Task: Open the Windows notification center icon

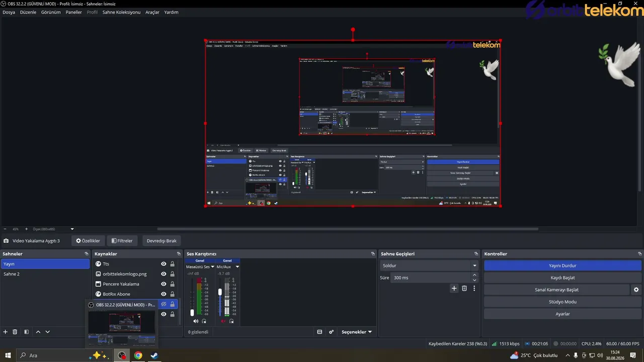Action: coord(633,355)
